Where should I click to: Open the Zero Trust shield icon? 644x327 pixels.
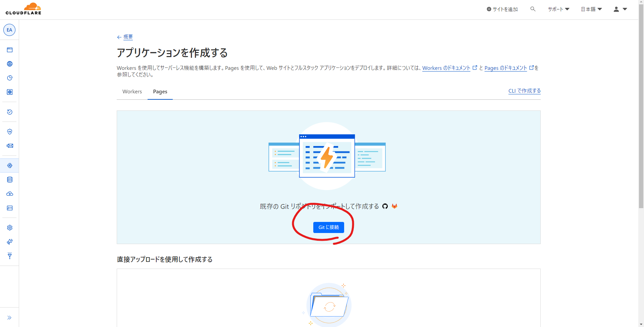10,132
